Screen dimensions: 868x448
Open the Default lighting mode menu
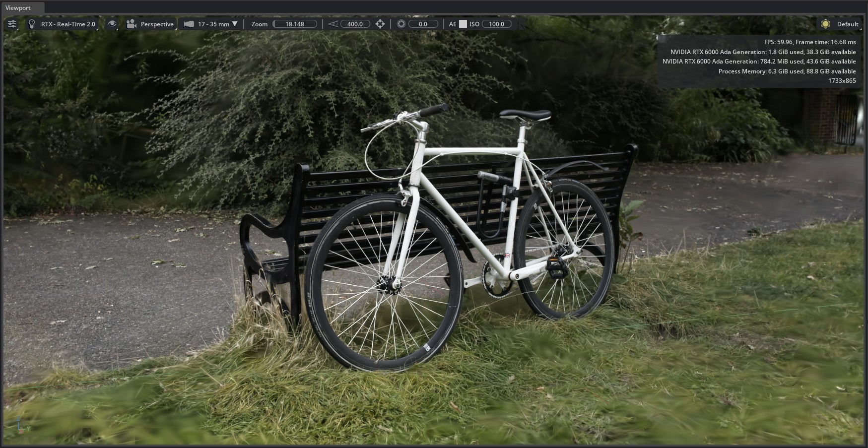[847, 24]
